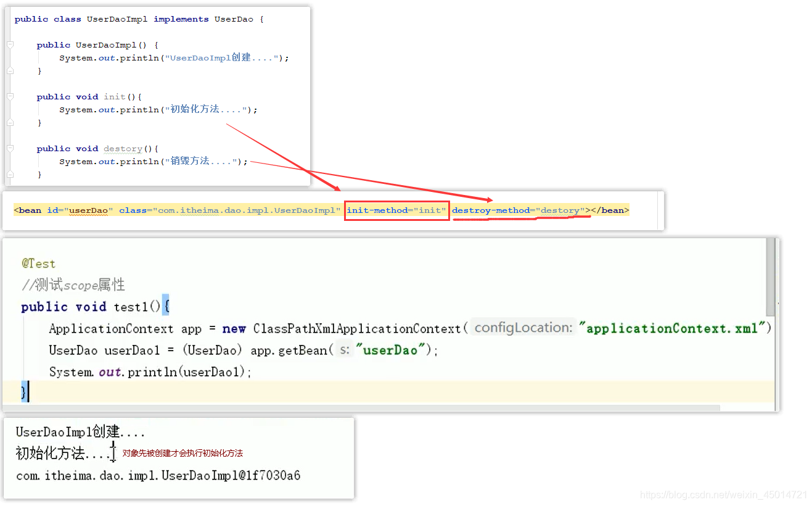Click console output line UserDaoImpl创建....
The width and height of the screenshot is (812, 506).
(x=81, y=432)
